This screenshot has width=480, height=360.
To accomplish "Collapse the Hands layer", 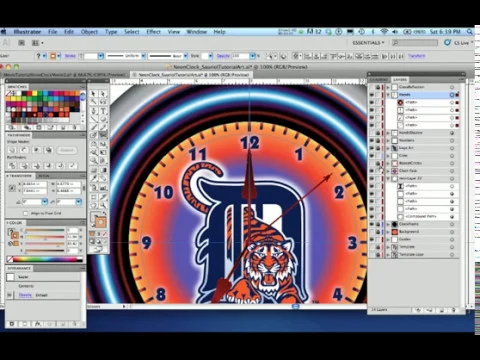I will (388, 95).
